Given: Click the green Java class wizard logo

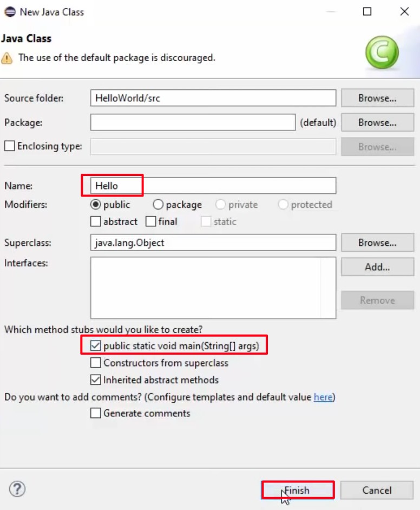Looking at the screenshot, I should click(x=382, y=53).
